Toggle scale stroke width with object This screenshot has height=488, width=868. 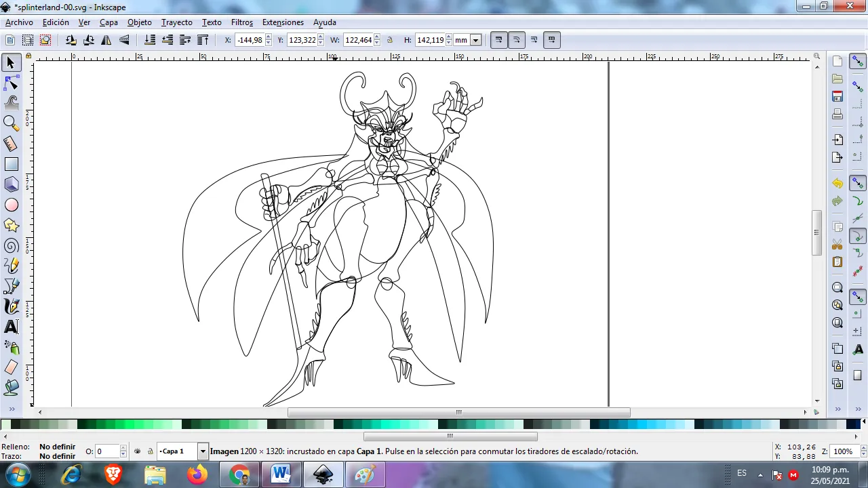tap(498, 40)
